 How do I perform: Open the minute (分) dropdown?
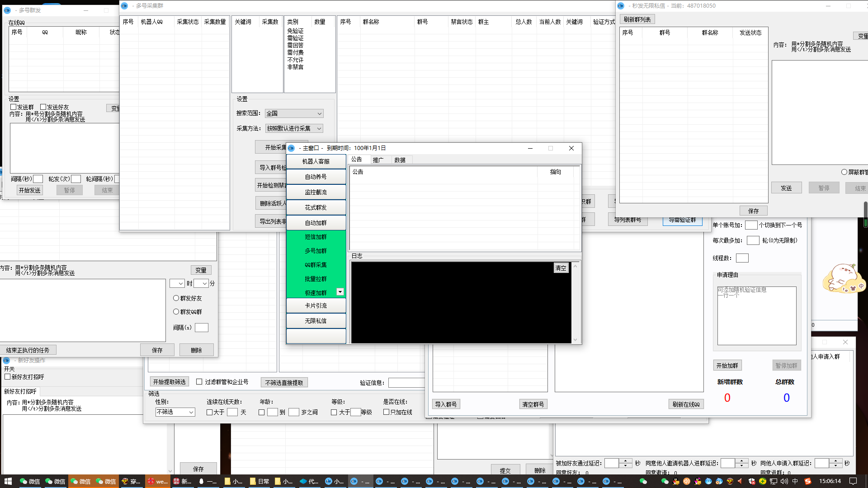[201, 283]
